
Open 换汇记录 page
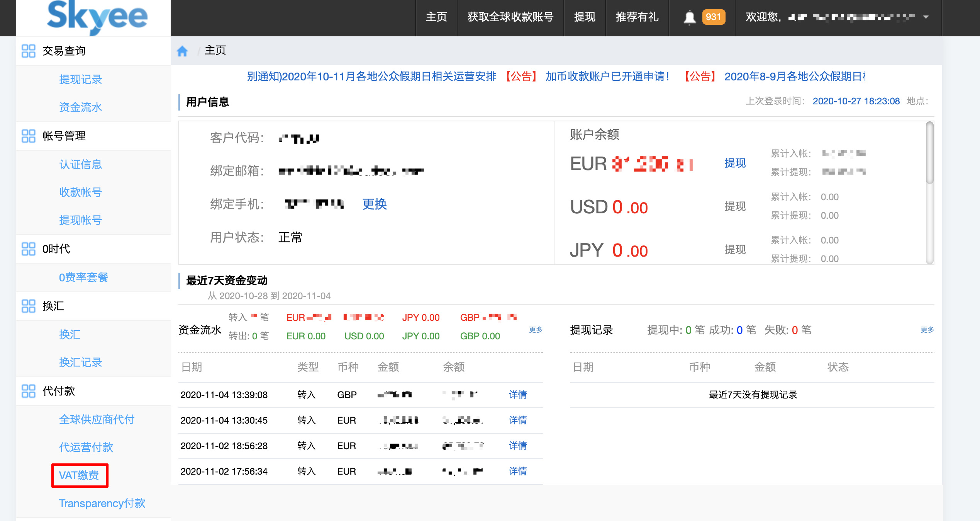click(80, 363)
